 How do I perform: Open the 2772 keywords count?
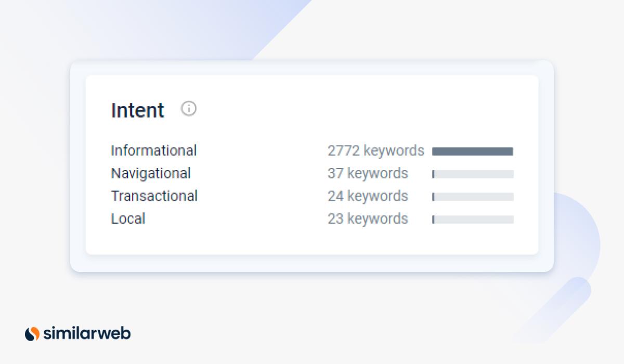point(375,151)
